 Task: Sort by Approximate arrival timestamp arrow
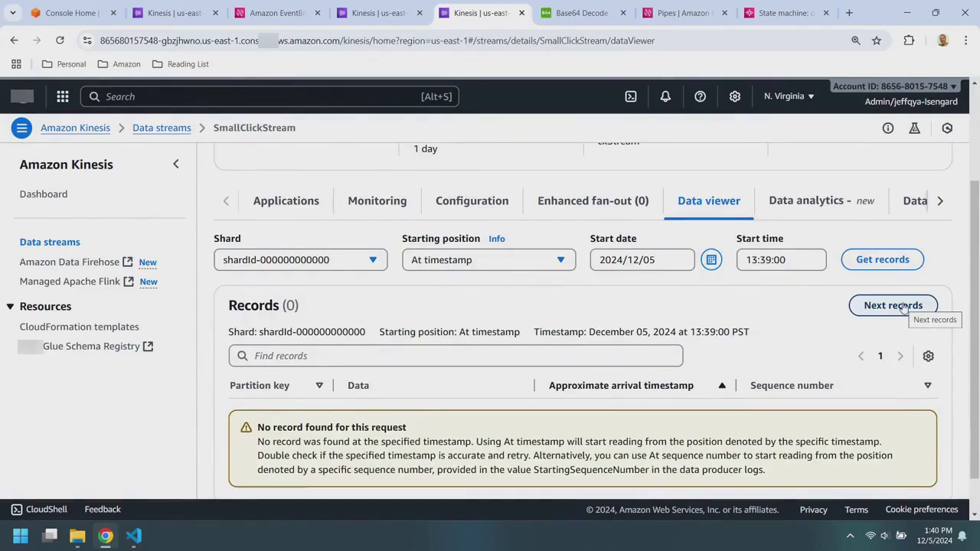[x=721, y=385]
